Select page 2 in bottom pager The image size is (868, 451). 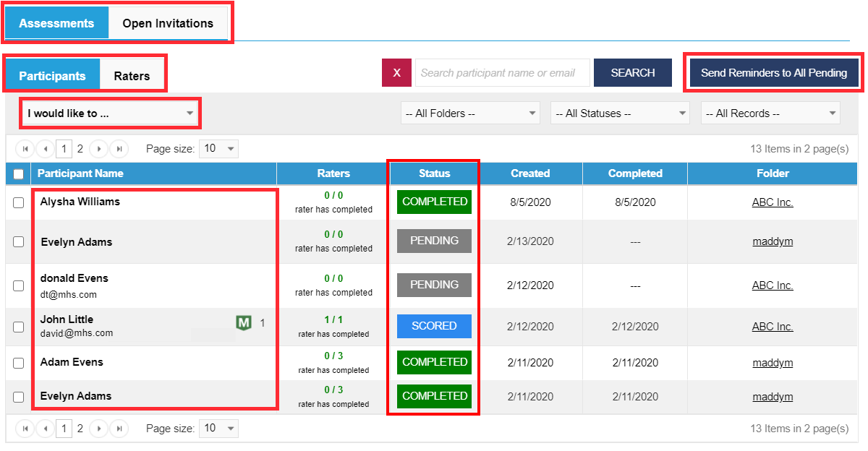80,429
